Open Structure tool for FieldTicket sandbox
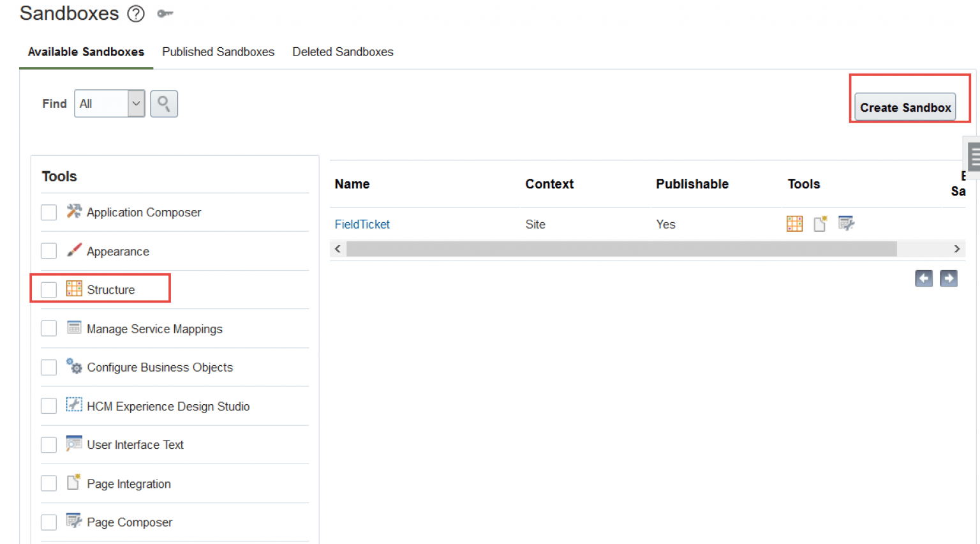980x544 pixels. point(794,223)
